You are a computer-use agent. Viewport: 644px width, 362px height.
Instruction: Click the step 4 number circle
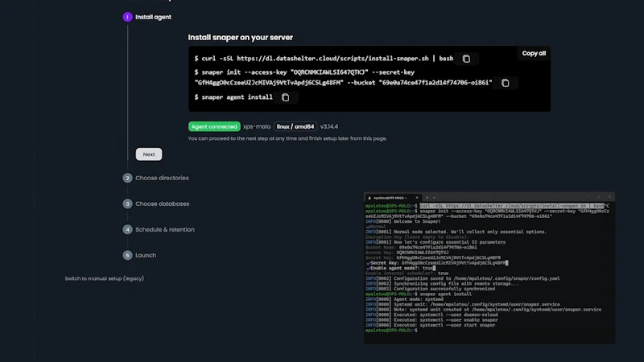click(127, 229)
